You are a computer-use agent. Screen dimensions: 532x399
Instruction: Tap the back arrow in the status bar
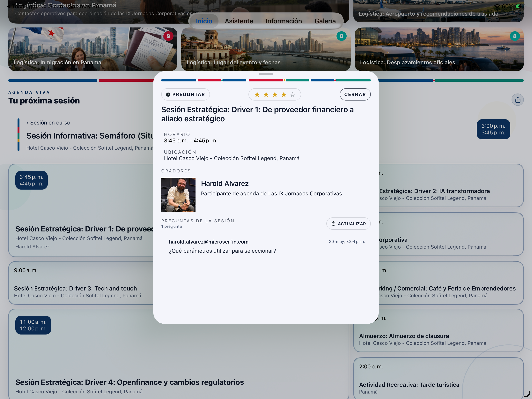pyautogui.click(x=8, y=6)
